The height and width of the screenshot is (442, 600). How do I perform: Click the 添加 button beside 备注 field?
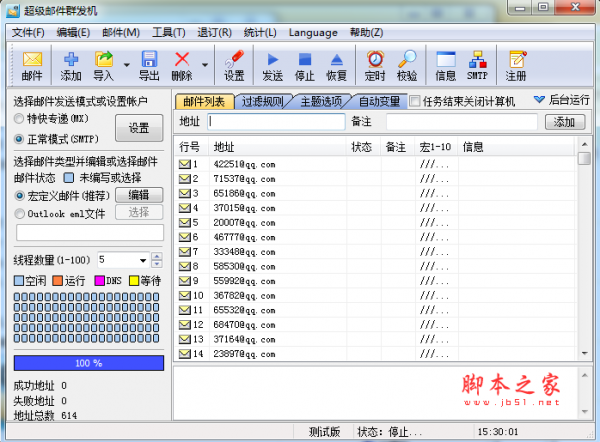(x=564, y=121)
